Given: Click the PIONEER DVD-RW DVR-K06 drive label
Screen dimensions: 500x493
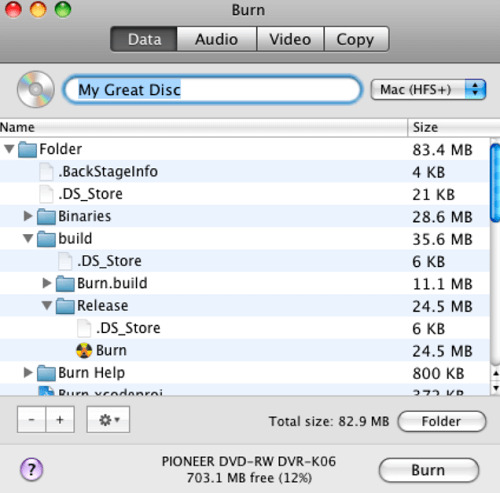Looking at the screenshot, I should (249, 462).
